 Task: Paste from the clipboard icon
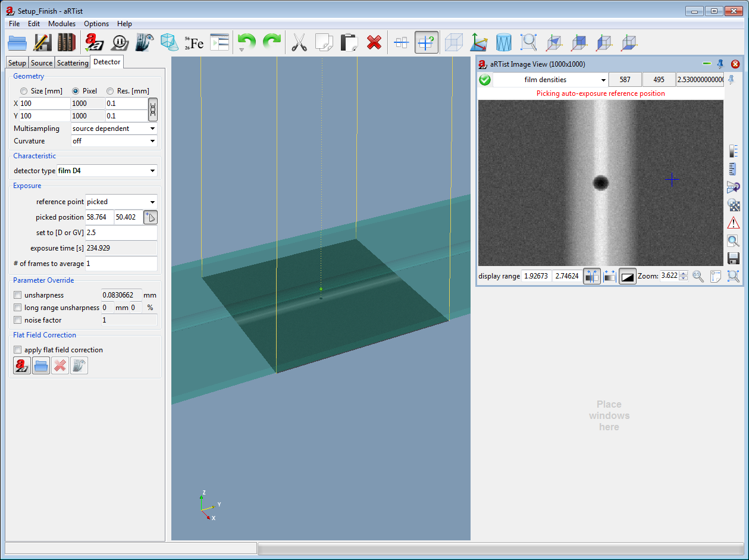[349, 43]
